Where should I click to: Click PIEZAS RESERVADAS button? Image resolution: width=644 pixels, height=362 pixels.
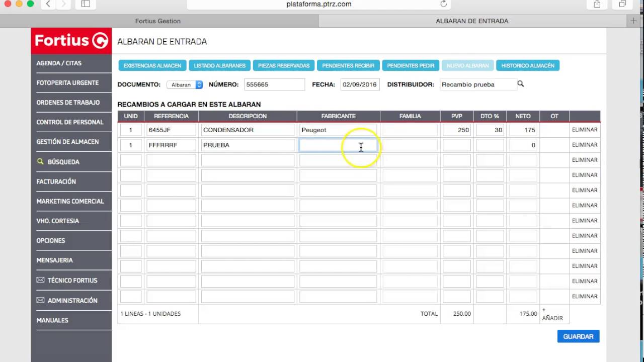click(284, 66)
